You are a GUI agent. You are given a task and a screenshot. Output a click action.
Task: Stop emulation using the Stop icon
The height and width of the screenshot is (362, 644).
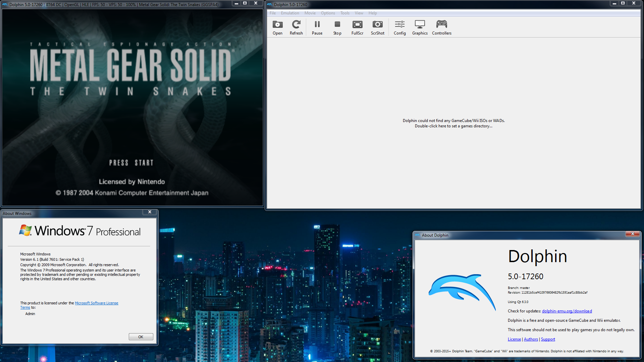coord(337,27)
